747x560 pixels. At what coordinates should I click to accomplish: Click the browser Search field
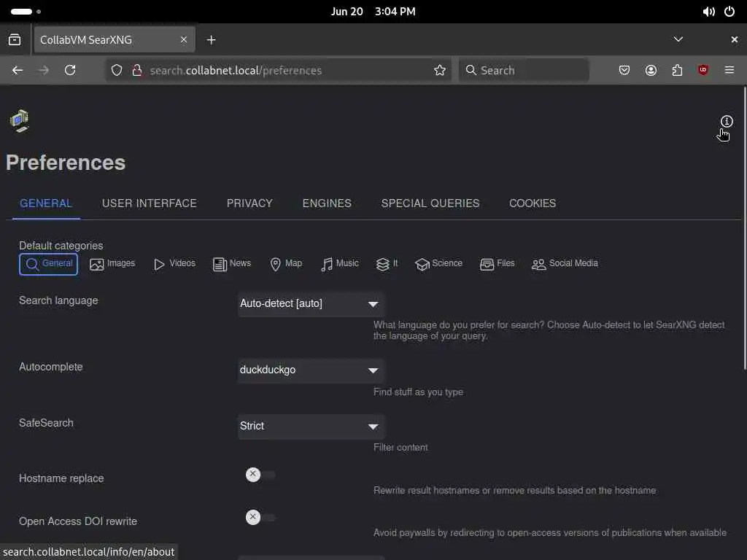(524, 71)
